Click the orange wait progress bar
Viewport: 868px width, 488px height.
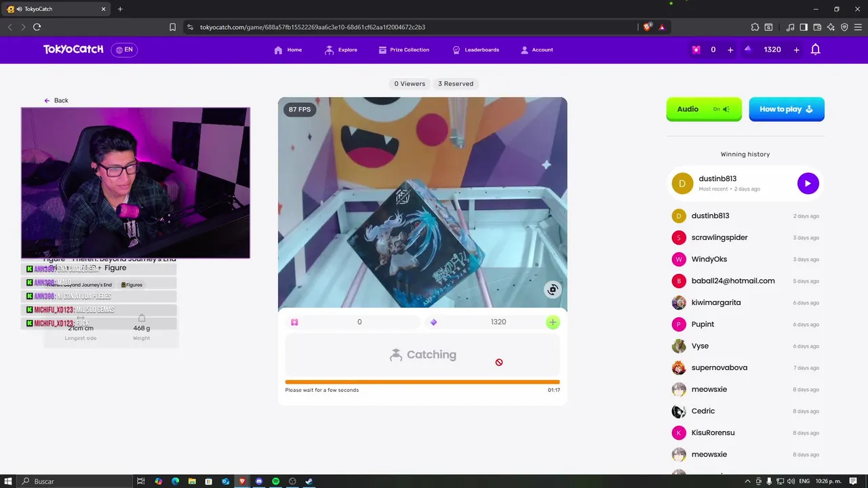point(422,382)
